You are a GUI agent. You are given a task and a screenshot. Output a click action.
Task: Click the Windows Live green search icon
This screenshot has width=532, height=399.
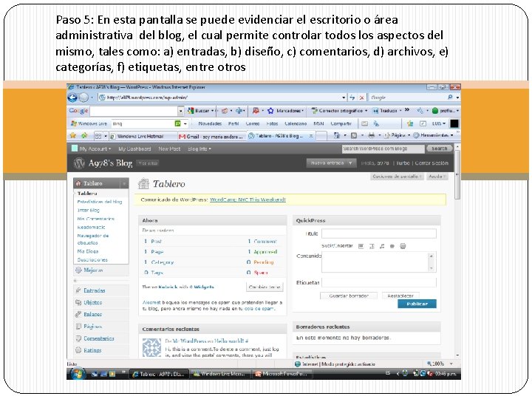click(177, 123)
